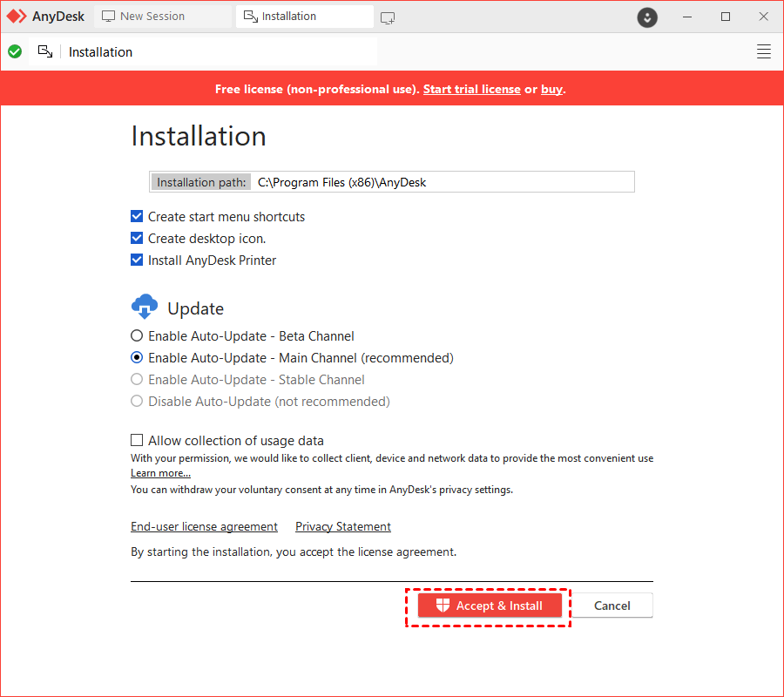784x697 pixels.
Task: Click the profile download icon in title bar
Action: (647, 17)
